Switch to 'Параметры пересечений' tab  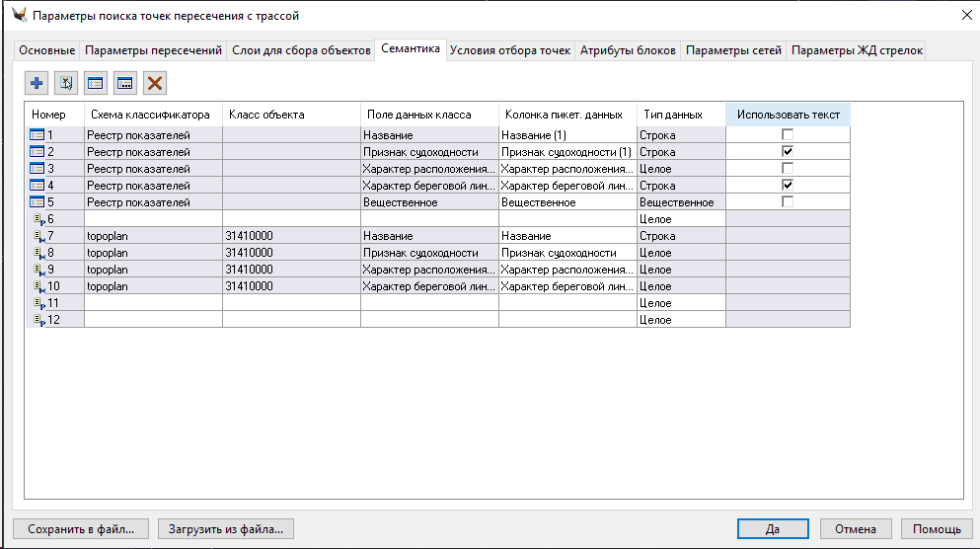(x=153, y=50)
